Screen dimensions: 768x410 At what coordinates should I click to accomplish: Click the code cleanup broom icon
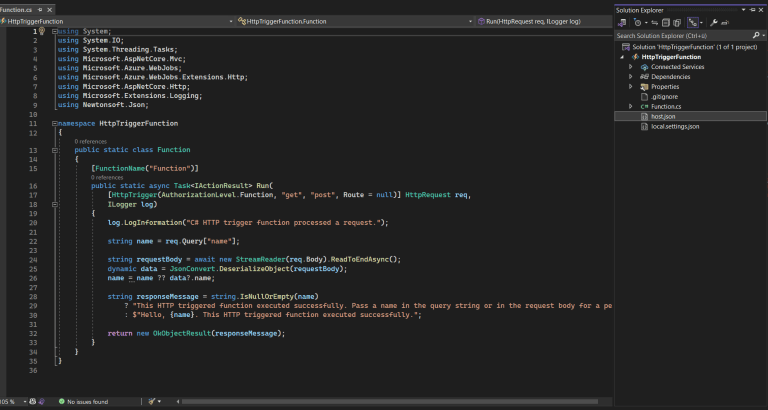[152, 402]
